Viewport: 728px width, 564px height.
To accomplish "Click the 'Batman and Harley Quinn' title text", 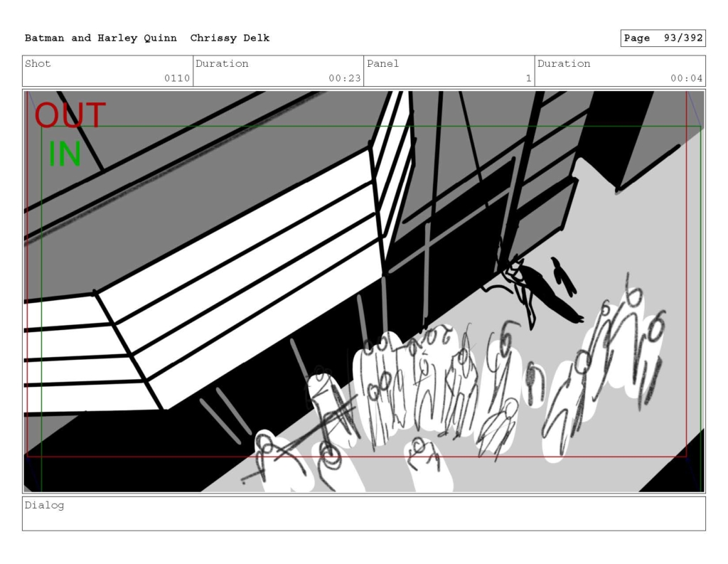I will point(101,38).
